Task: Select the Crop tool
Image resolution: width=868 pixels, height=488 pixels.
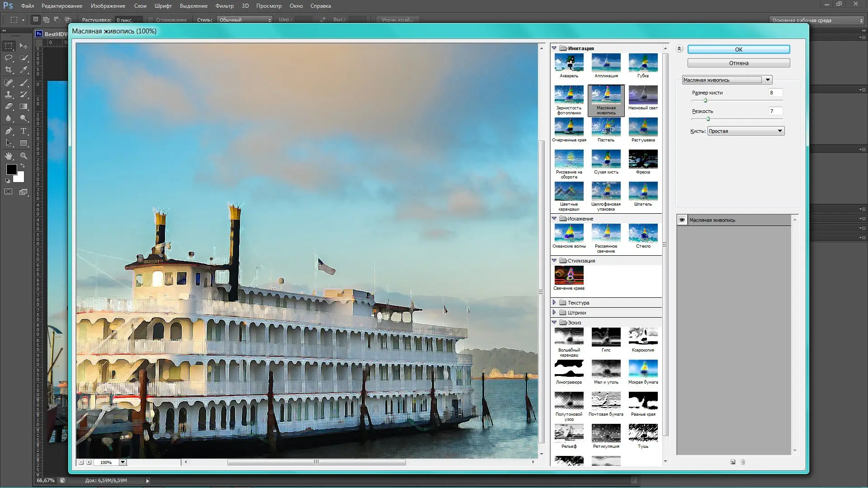Action: pyautogui.click(x=9, y=70)
